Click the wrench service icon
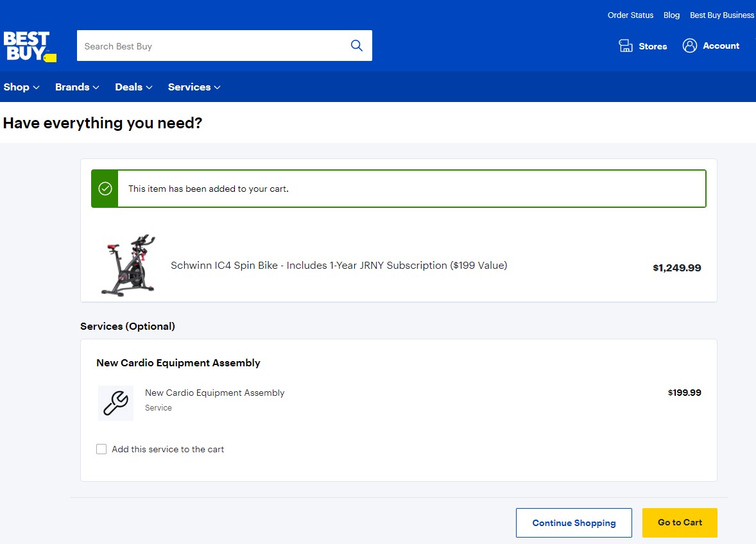Image resolution: width=756 pixels, height=544 pixels. click(116, 403)
